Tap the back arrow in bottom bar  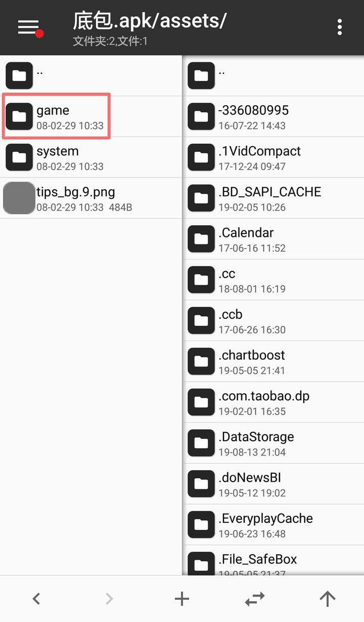(36, 599)
